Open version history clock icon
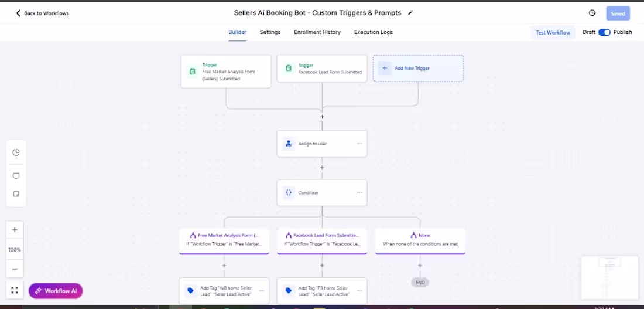The height and width of the screenshot is (309, 644). pos(592,13)
